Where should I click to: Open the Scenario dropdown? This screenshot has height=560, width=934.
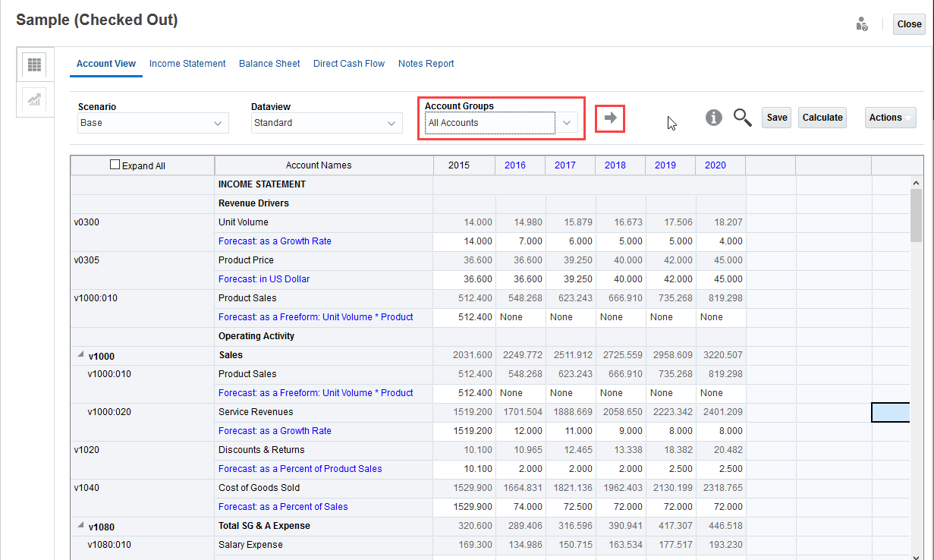click(153, 123)
